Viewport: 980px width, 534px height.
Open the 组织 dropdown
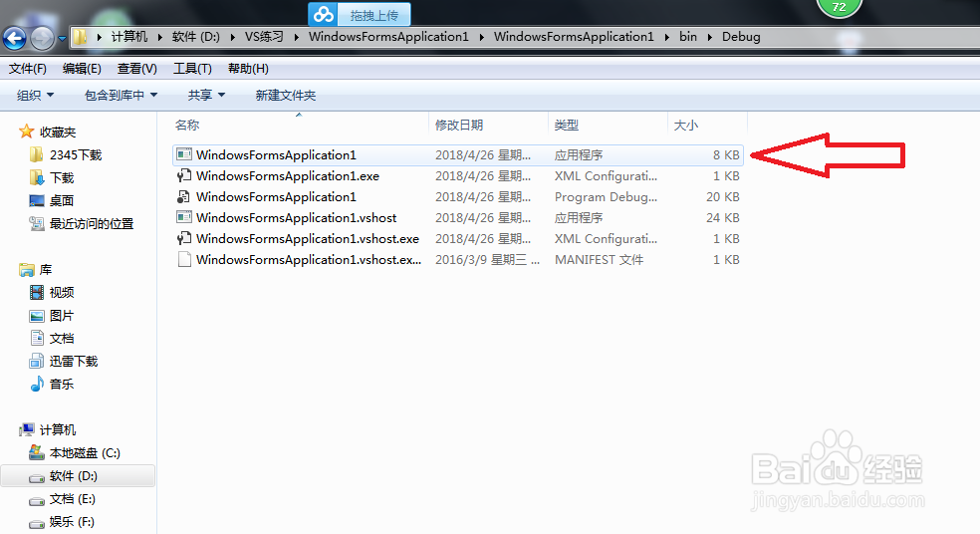click(35, 95)
